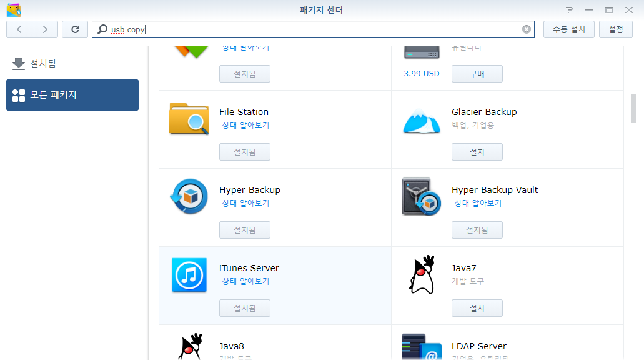Click 상태 알아보기 link under iTunes Server
Viewport: 644px width, 360px height.
pyautogui.click(x=245, y=281)
